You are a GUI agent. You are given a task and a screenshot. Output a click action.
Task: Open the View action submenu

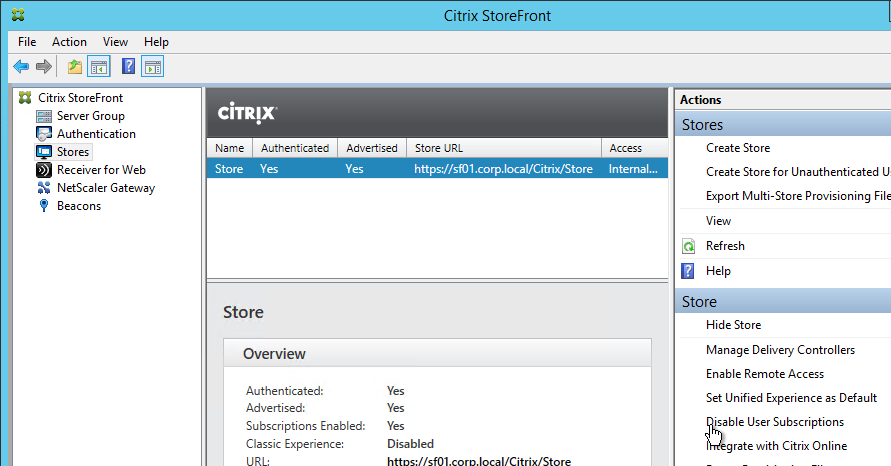click(x=718, y=221)
